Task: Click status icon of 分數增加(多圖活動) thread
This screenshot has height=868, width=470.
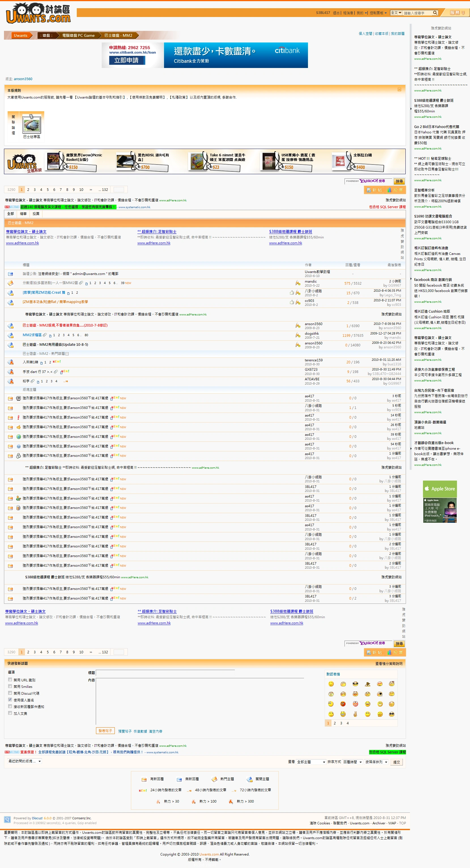Action: pyautogui.click(x=10, y=283)
